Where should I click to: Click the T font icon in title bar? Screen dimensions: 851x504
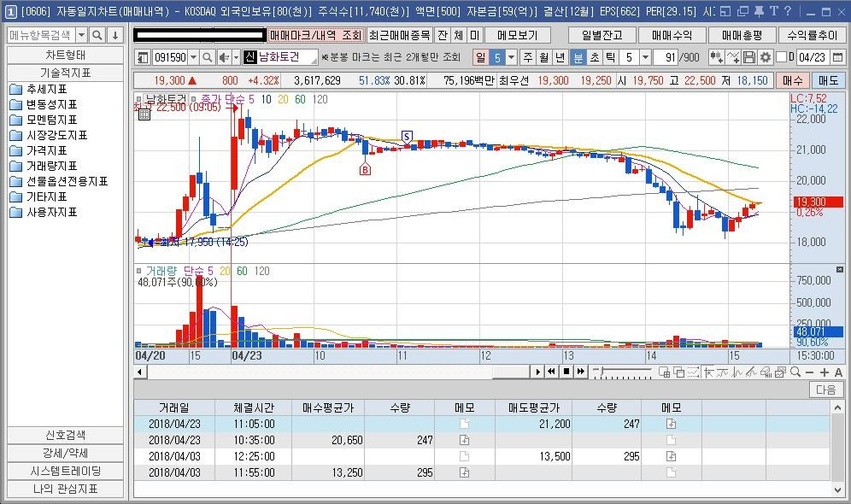coord(773,11)
